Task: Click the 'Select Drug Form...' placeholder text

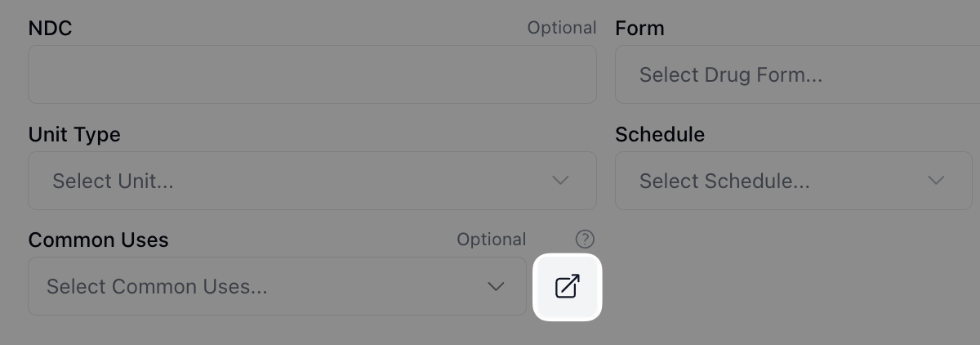Action: [x=730, y=75]
